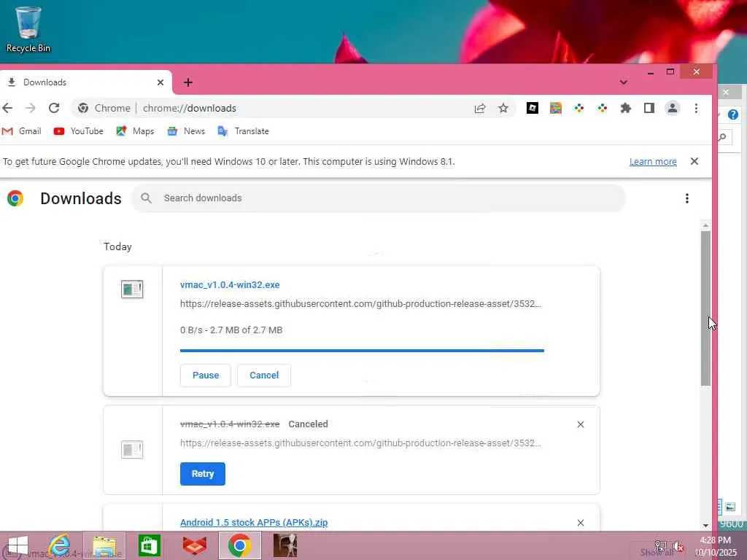Open the Maps bookmark
Viewport: 747px width, 560px height.
135,131
